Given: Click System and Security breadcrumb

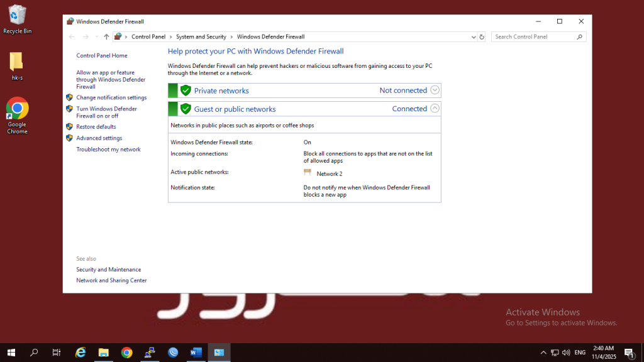Looking at the screenshot, I should coord(201,37).
